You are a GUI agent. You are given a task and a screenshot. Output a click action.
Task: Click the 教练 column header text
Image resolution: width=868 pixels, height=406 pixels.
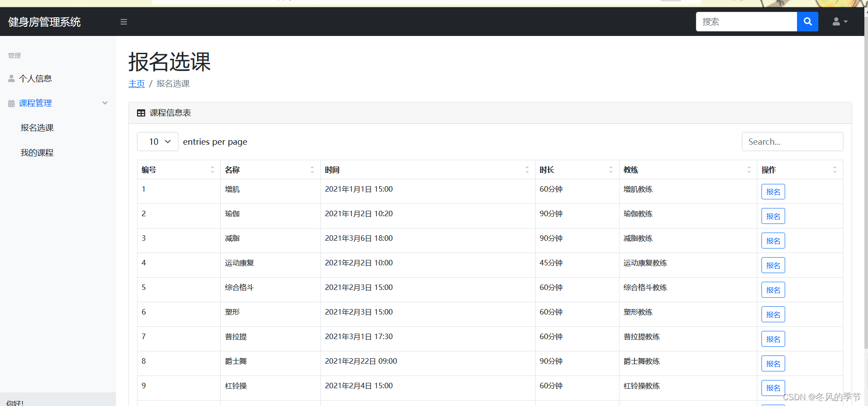point(631,170)
